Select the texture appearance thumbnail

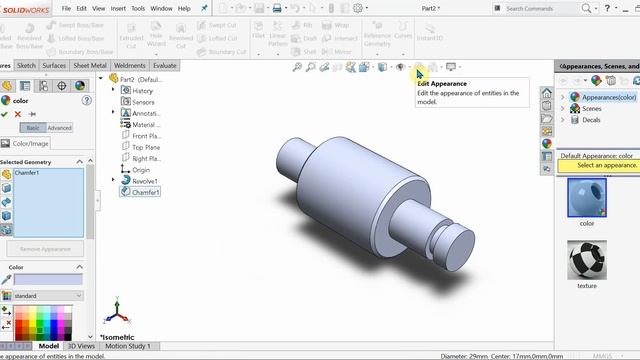[x=587, y=260]
